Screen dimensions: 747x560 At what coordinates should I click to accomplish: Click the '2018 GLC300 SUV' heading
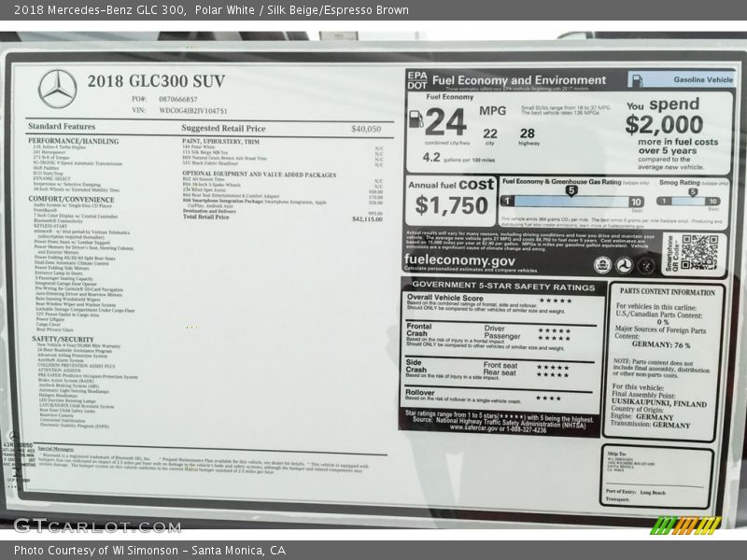pyautogui.click(x=156, y=81)
